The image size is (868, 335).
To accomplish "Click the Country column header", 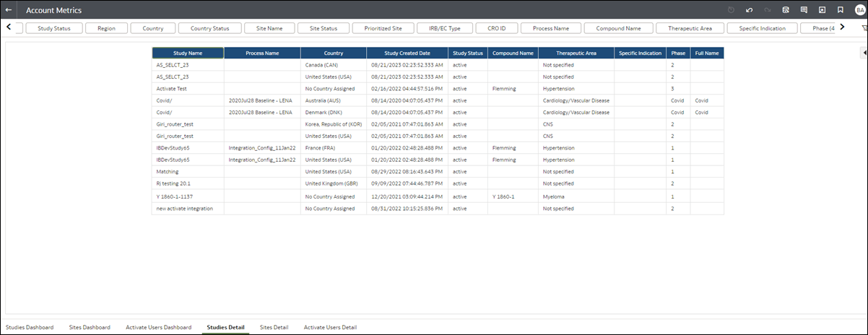I will pyautogui.click(x=334, y=53).
